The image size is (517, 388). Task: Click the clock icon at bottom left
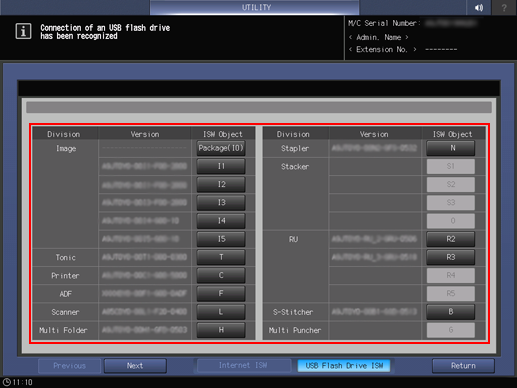[x=7, y=382]
